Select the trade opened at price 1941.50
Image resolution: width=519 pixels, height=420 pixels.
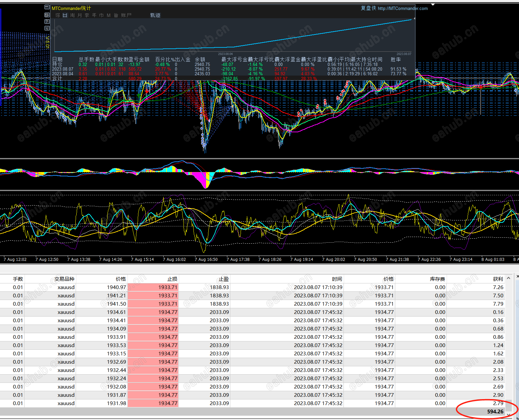[x=253, y=304]
